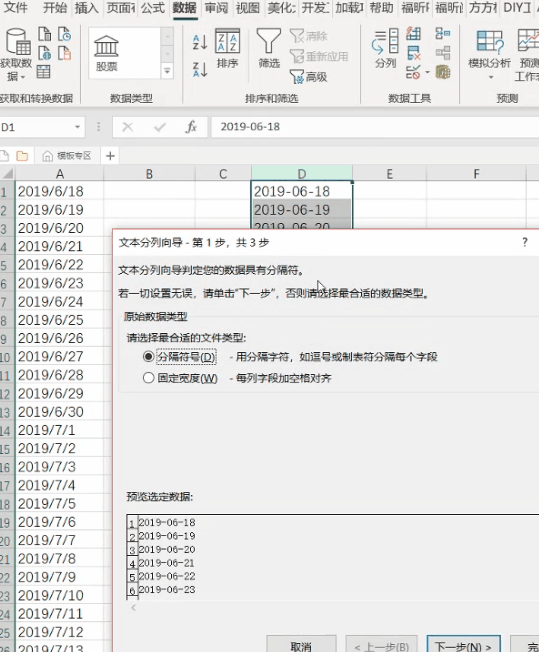Sort ascending with the A-Z icon

click(200, 42)
